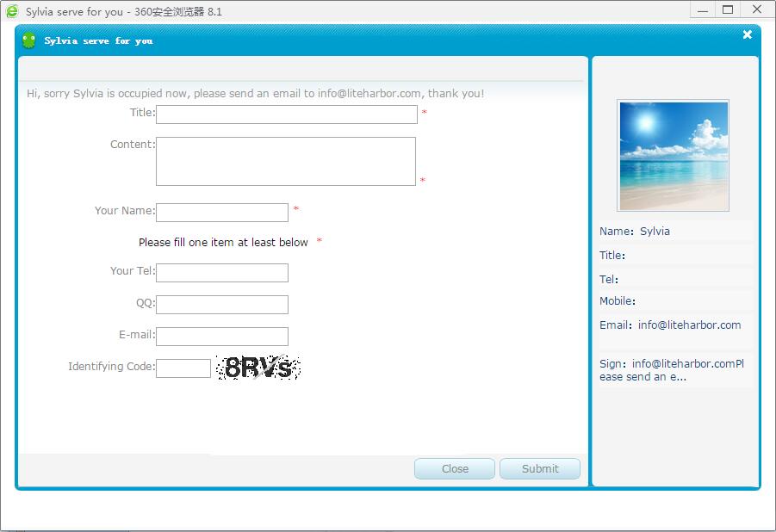The height and width of the screenshot is (532, 776).
Task: Click the Email address in contact panel
Action: click(689, 325)
